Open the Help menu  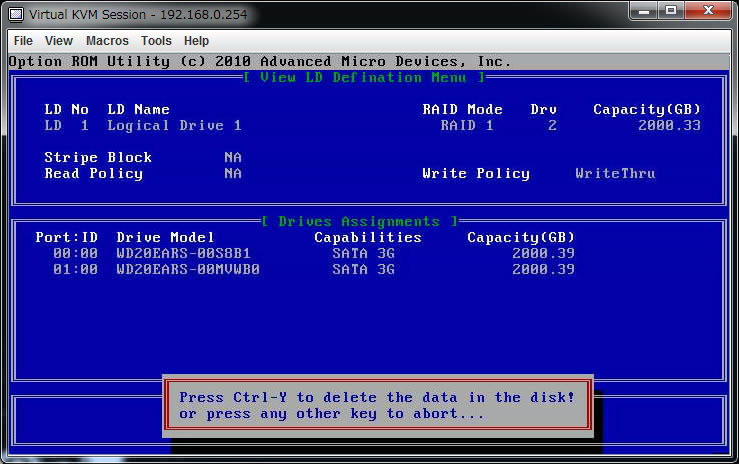pyautogui.click(x=196, y=41)
